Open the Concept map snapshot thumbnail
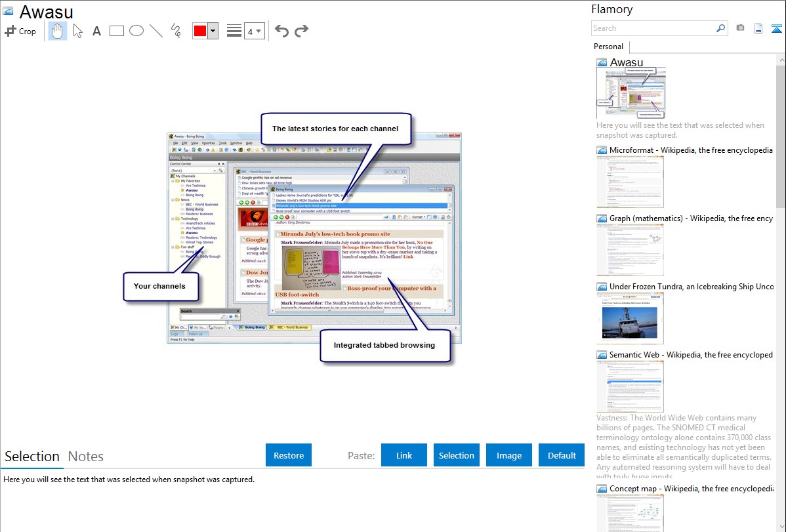The height and width of the screenshot is (532, 786). point(630,513)
